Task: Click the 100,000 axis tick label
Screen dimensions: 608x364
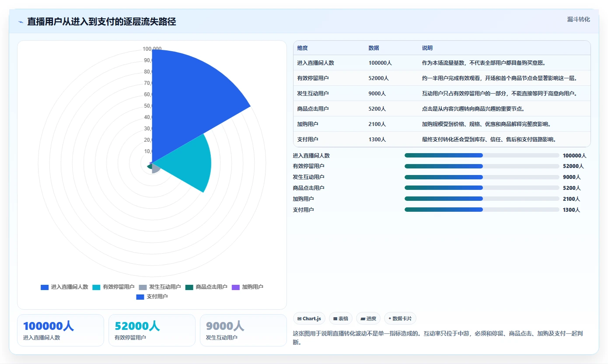Action: tap(152, 49)
